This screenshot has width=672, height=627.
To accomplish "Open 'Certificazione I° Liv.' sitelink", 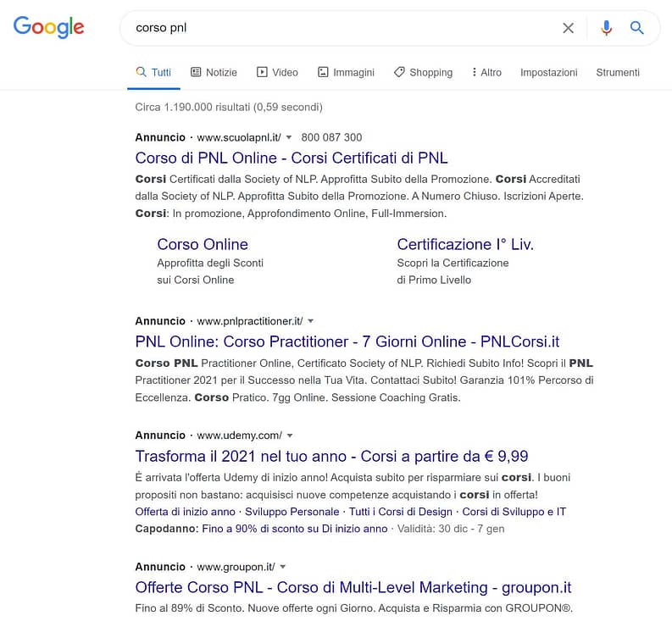I will [465, 244].
